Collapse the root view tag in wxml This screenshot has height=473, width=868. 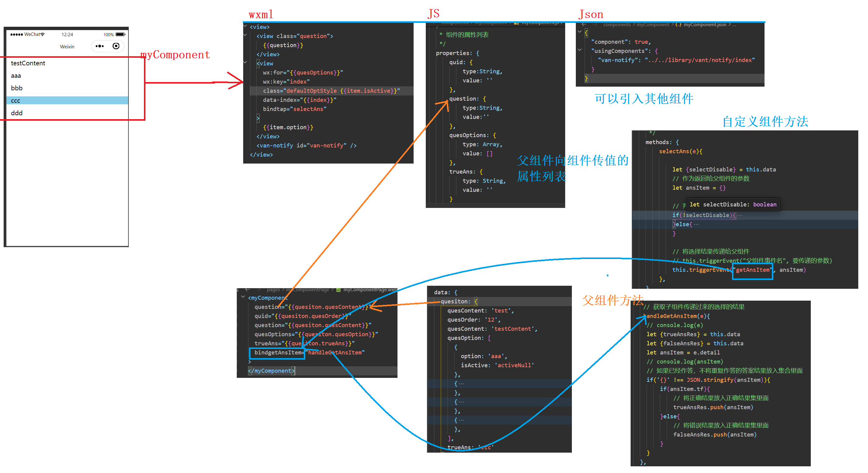pos(245,26)
